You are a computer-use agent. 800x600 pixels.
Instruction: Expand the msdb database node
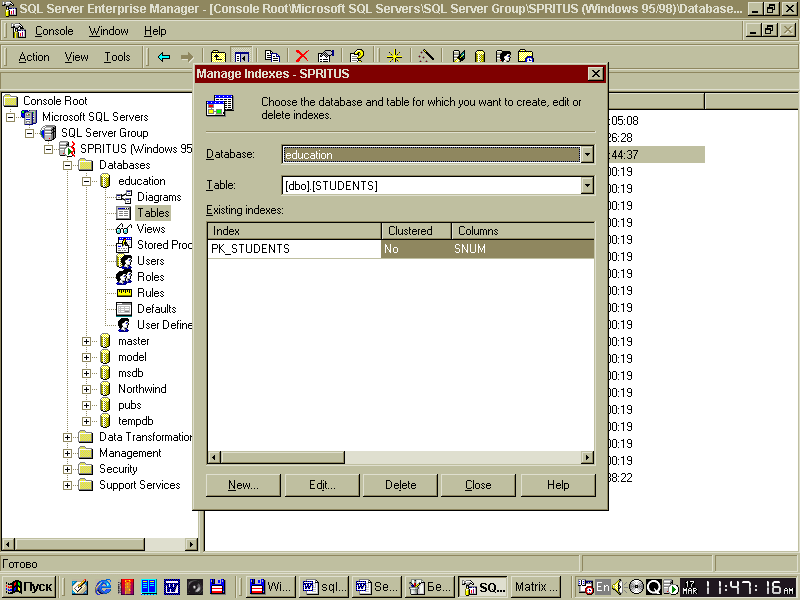coord(86,373)
